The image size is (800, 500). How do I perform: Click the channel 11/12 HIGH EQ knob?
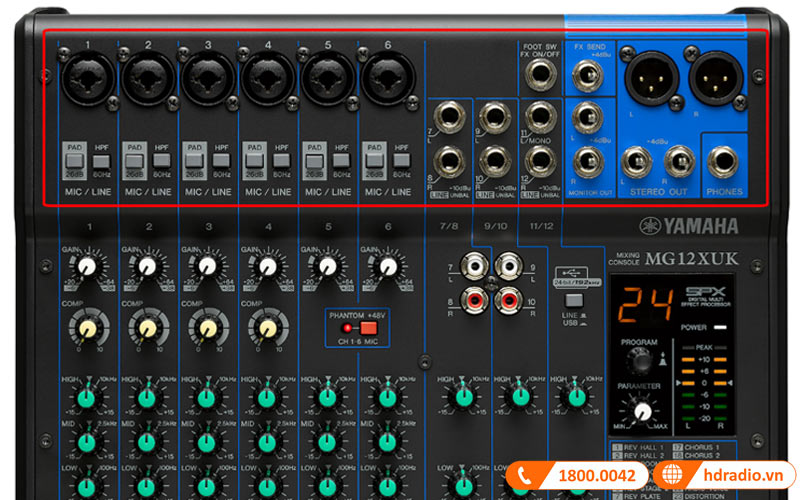[577, 397]
